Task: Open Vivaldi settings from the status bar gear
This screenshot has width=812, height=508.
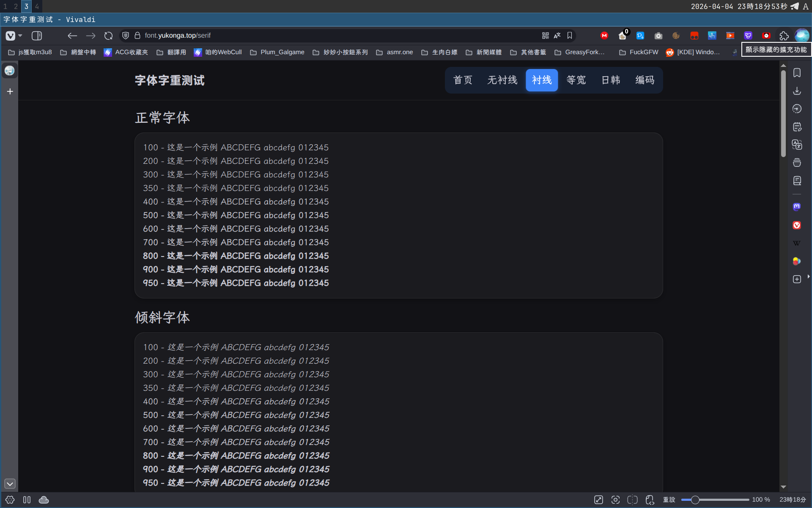Action: (9, 500)
